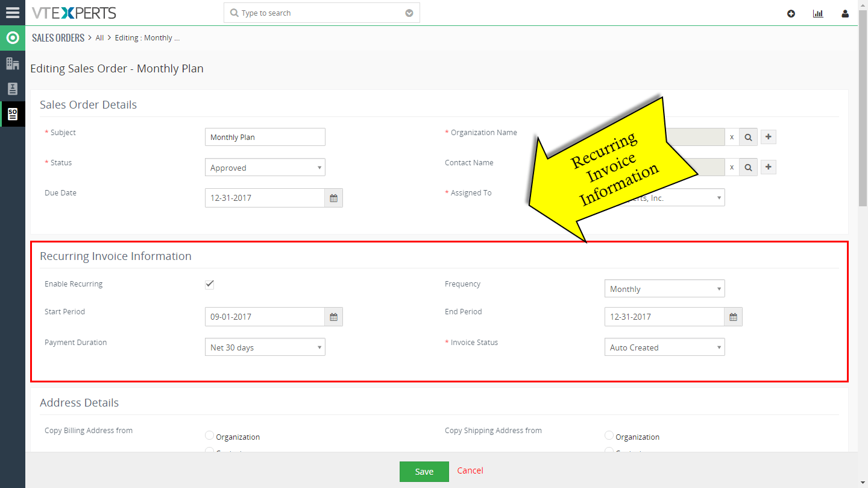Click the SALES ORDERS breadcrumb

(x=58, y=37)
